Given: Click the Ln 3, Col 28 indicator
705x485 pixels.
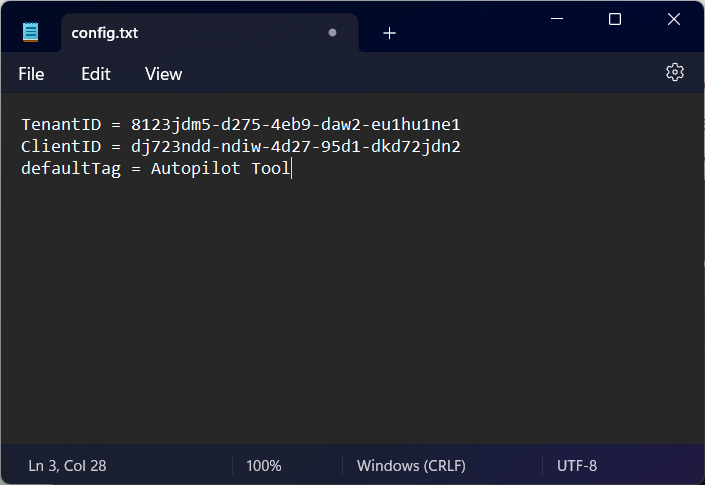Looking at the screenshot, I should (68, 465).
